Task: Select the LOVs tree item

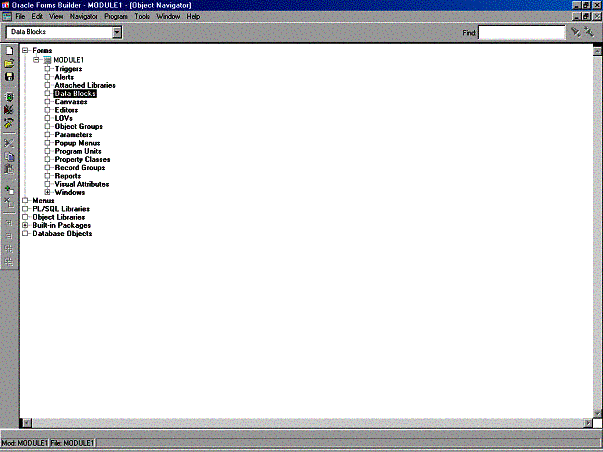Action: click(63, 118)
